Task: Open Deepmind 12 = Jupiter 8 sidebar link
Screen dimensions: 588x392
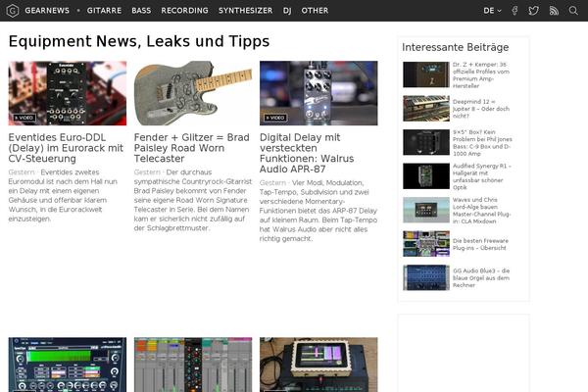Action: point(481,109)
